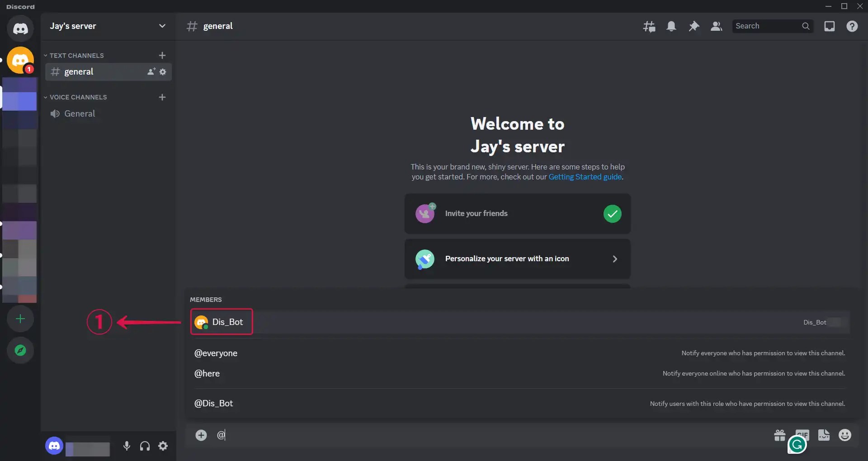Create invite for general channel
The image size is (868, 461).
151,71
